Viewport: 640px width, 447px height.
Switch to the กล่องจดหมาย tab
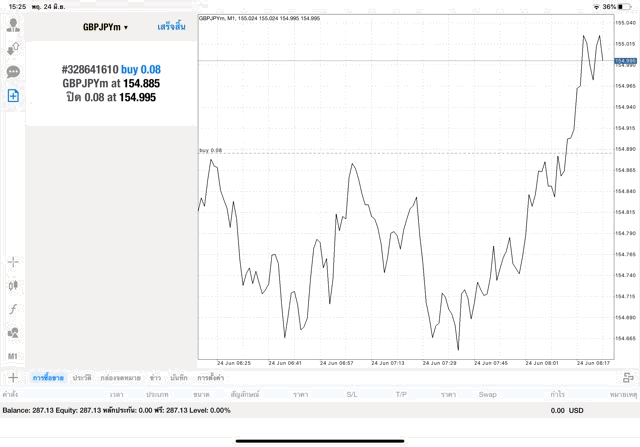pyautogui.click(x=120, y=378)
